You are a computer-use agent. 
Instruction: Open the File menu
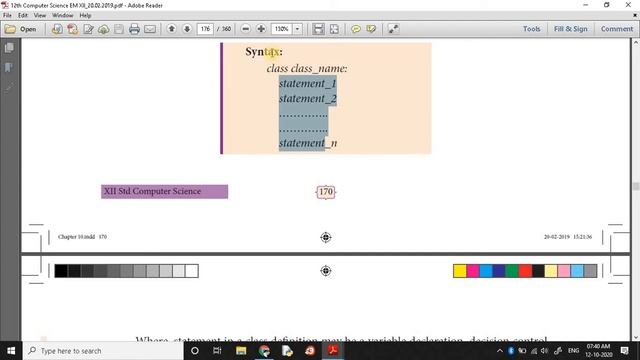(x=7, y=16)
